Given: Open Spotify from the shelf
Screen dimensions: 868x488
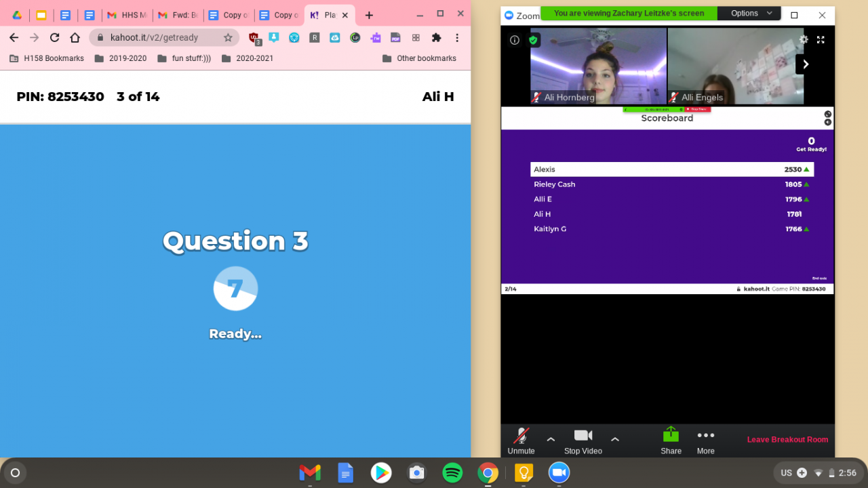Looking at the screenshot, I should 452,472.
